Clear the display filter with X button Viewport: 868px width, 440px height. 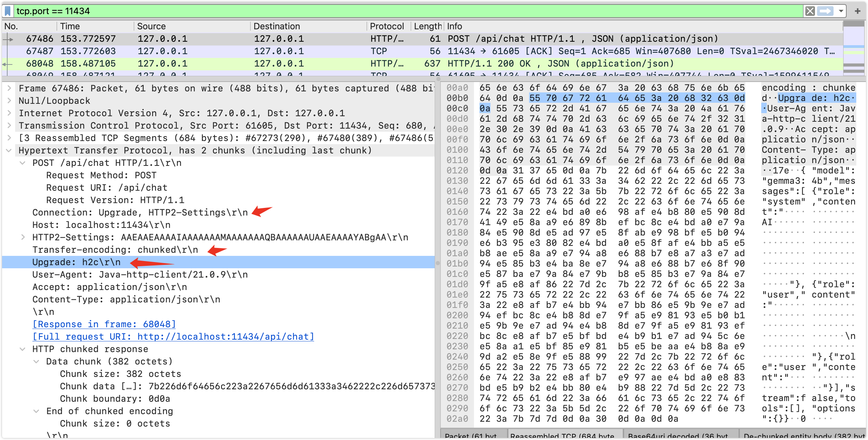tap(810, 11)
